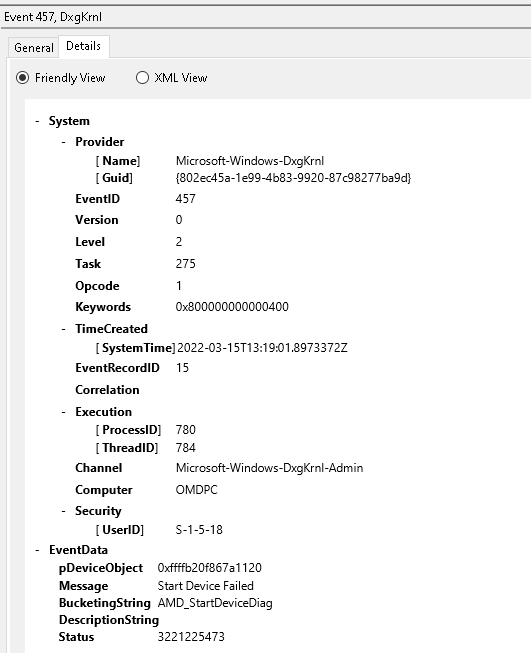Select Keywords value 0x800000000000400
The height and width of the screenshot is (653, 531).
pyautogui.click(x=232, y=307)
